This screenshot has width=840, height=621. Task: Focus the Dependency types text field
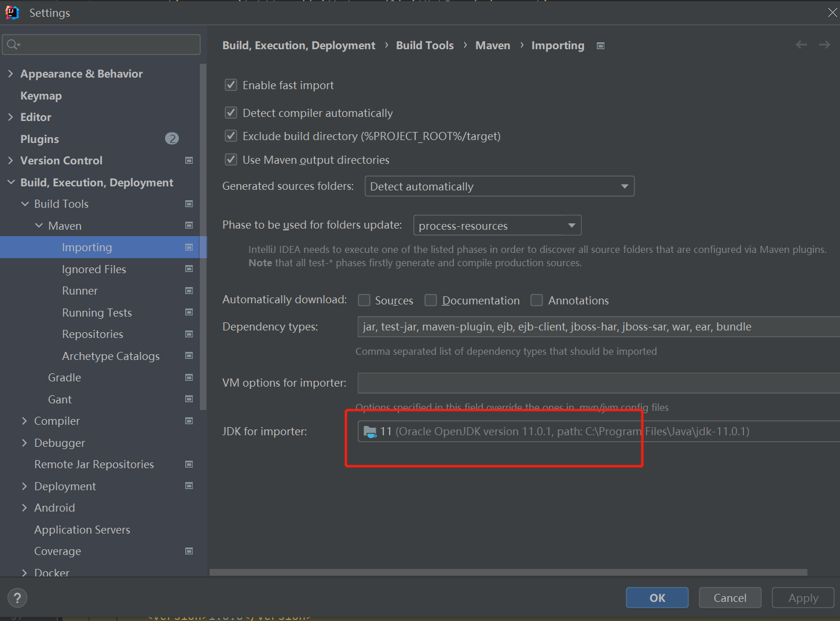pos(599,326)
